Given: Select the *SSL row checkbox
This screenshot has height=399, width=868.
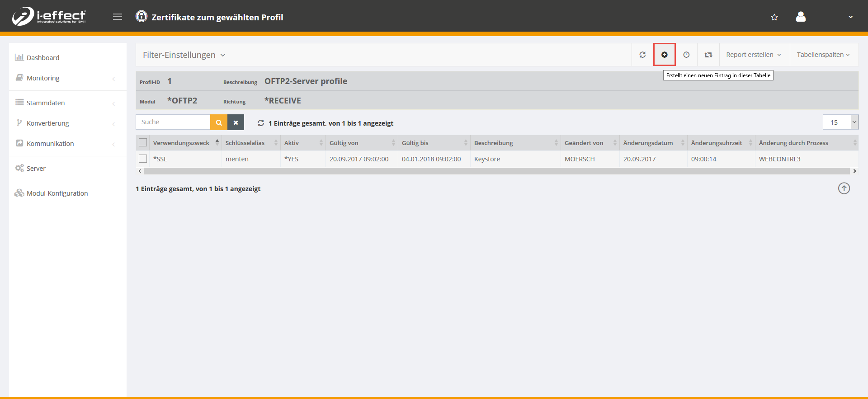Looking at the screenshot, I should click(143, 159).
